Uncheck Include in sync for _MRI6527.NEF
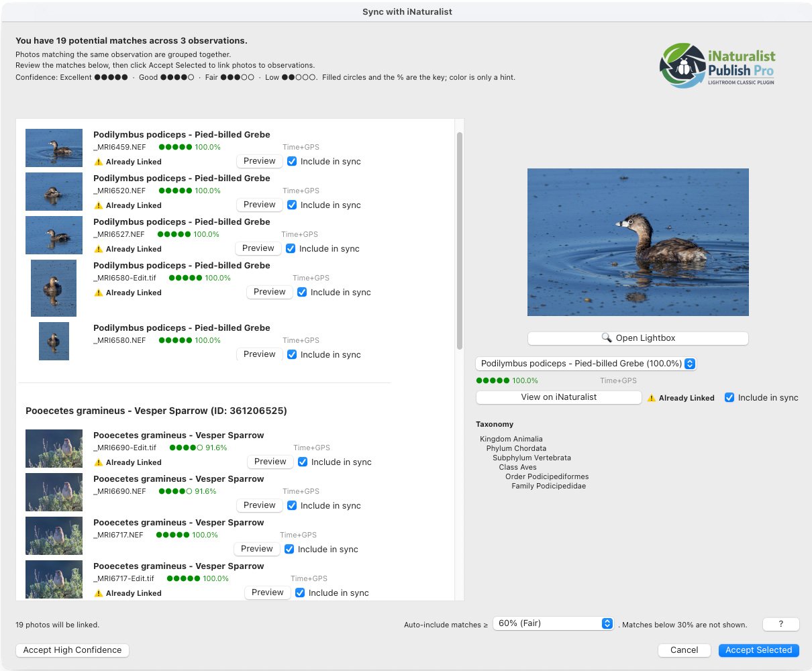The height and width of the screenshot is (671, 812). click(291, 248)
